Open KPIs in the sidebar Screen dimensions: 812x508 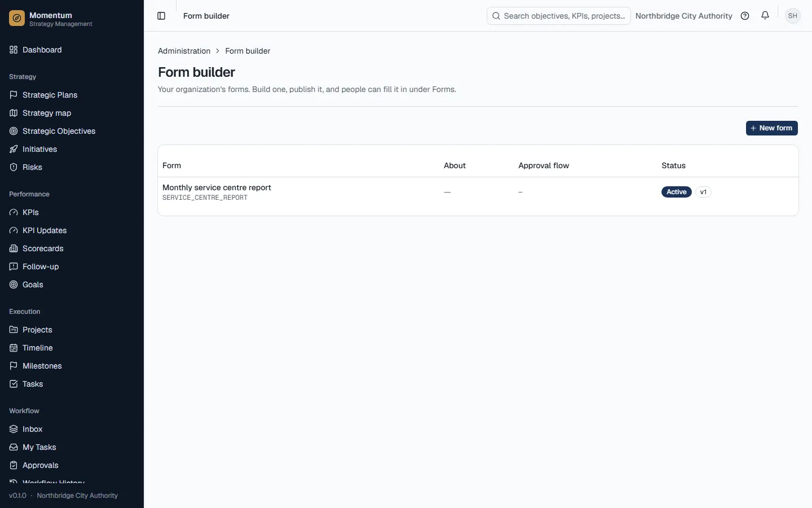coord(72,212)
